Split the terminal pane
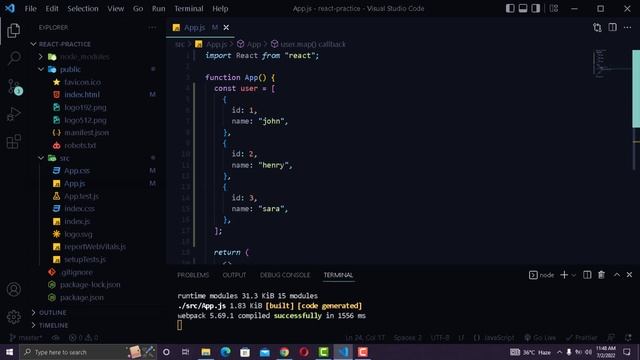This screenshot has width=640, height=360. (x=587, y=275)
